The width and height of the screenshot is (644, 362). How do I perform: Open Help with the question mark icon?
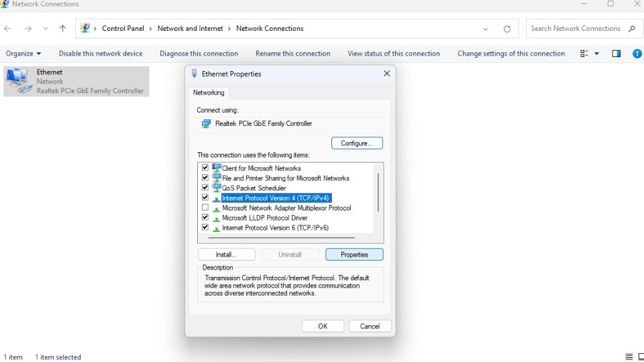[637, 54]
